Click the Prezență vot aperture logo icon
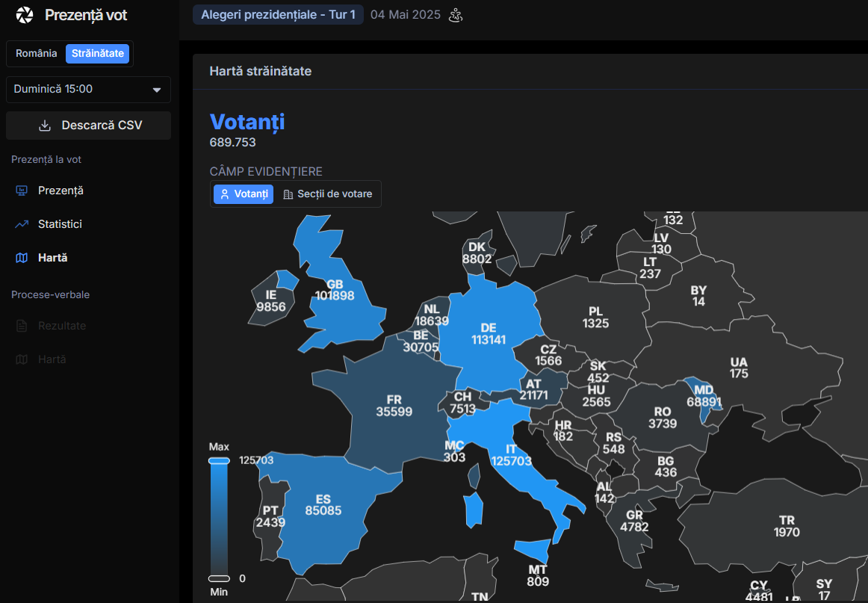The image size is (868, 603). [25, 15]
